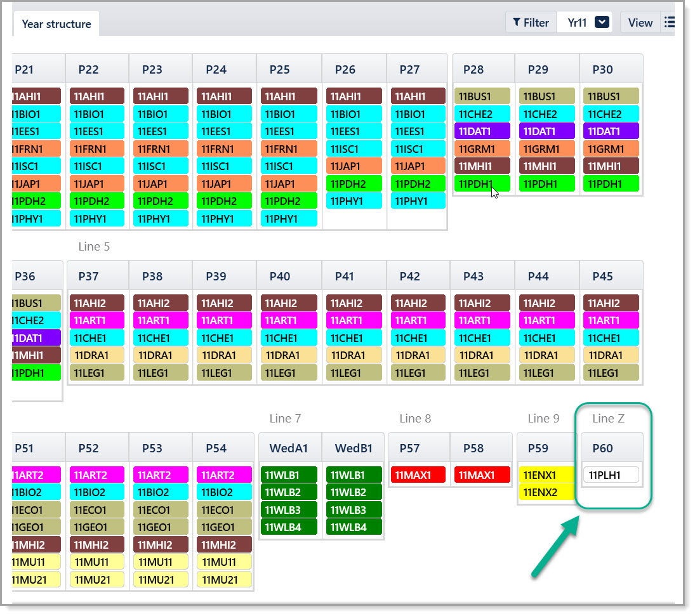The height and width of the screenshot is (616, 695).
Task: Click 11MU21 class in column P52
Action: point(97,580)
